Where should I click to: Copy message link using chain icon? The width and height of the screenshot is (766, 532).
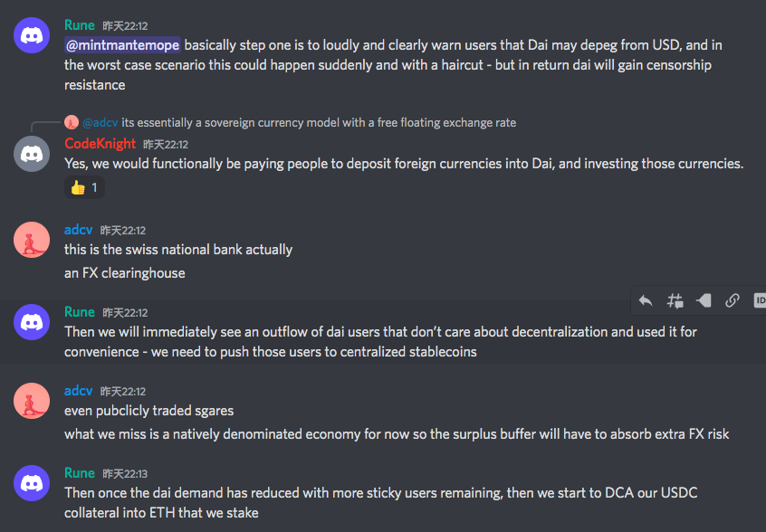(x=732, y=301)
